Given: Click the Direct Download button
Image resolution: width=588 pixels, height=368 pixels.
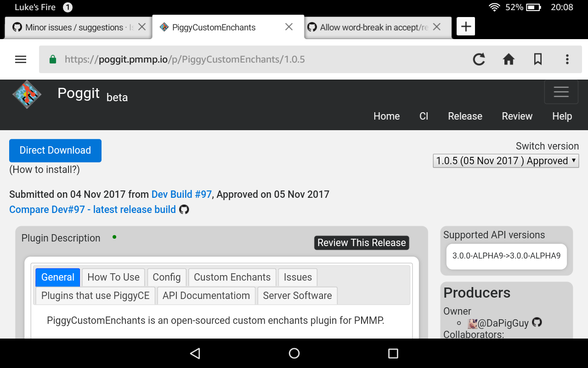Looking at the screenshot, I should click(x=55, y=150).
